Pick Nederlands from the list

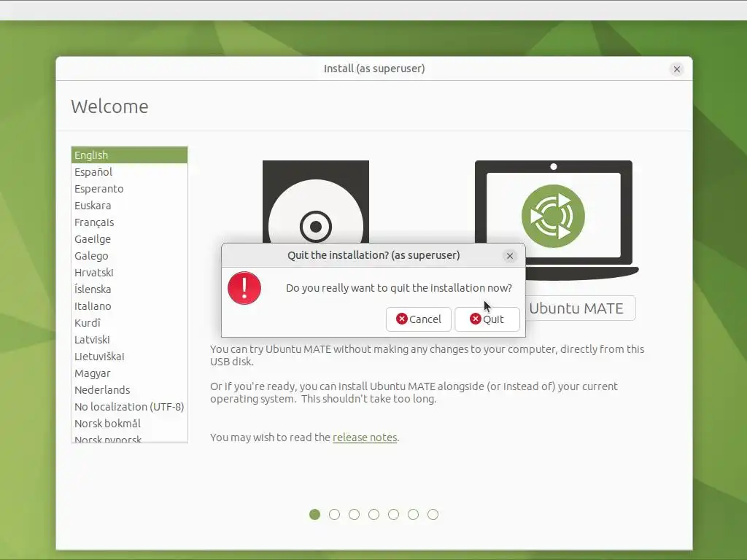point(129,390)
